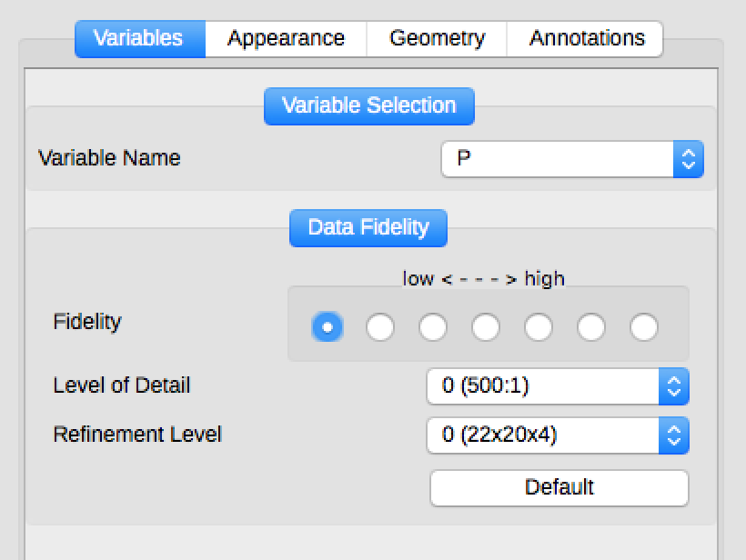Select the second Fidelity radio button
The width and height of the screenshot is (746, 560).
click(380, 327)
